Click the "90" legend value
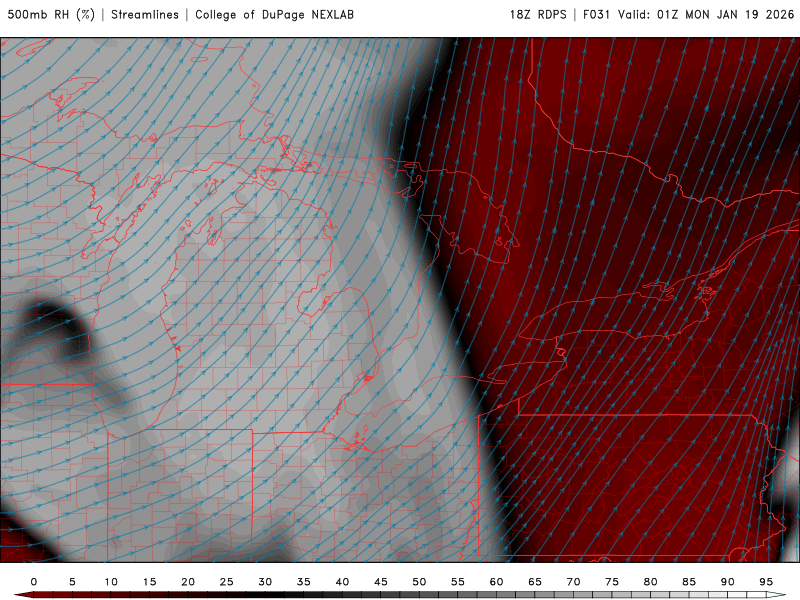The height and width of the screenshot is (600, 800). click(728, 582)
